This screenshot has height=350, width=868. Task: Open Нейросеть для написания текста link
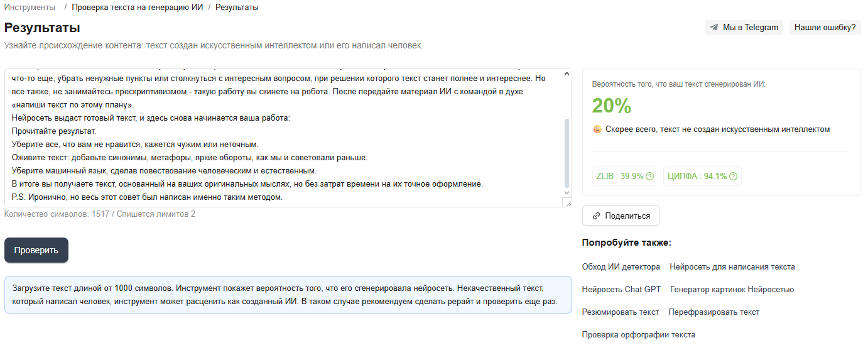point(732,267)
